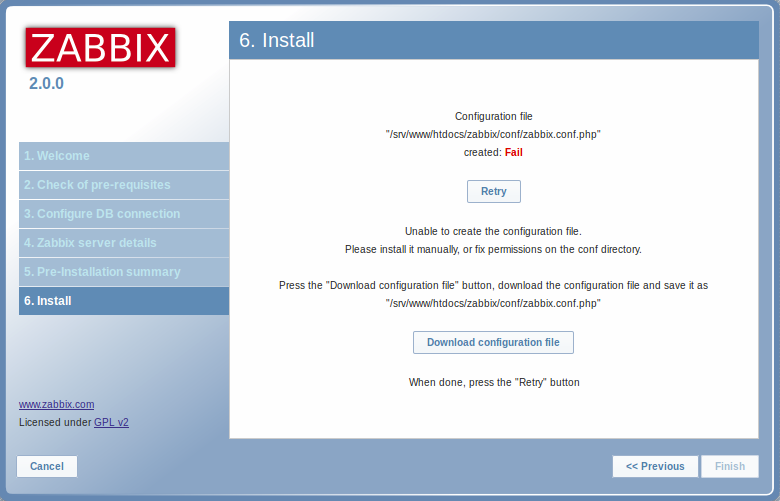Click the greyed-out Finish button

tap(730, 466)
